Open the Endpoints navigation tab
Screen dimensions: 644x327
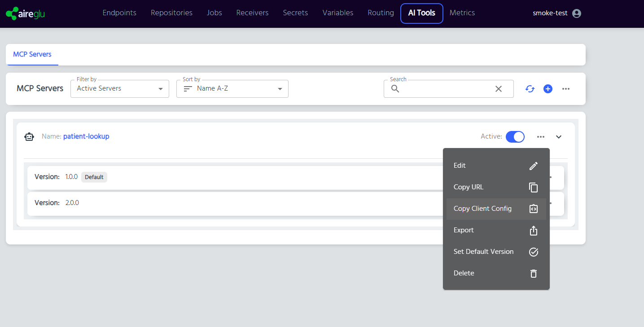(x=119, y=13)
